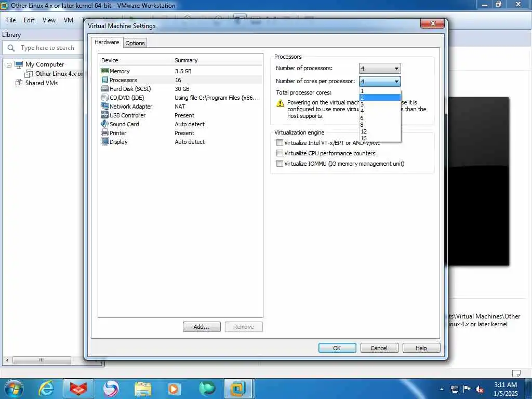Choose 1 core per processor
The image size is (532, 399).
click(x=380, y=91)
